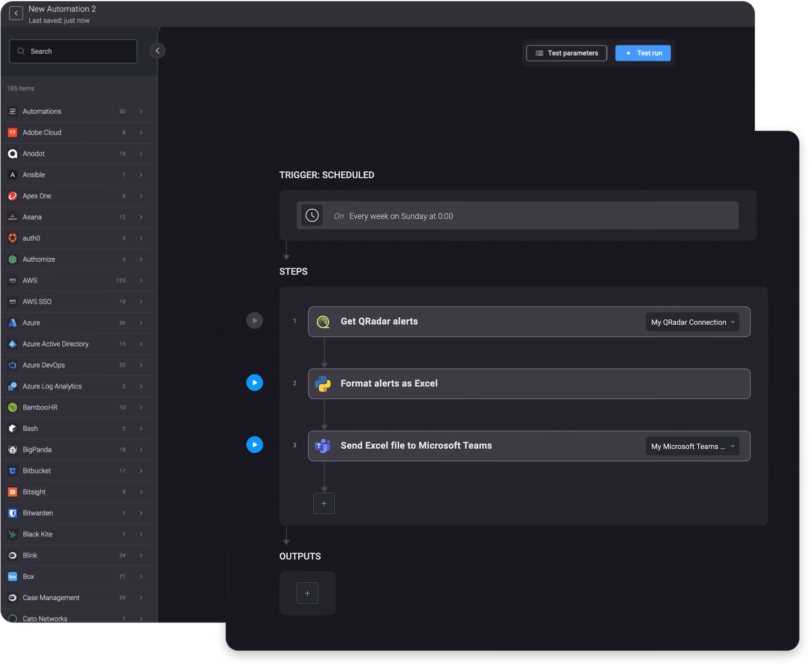Open the BigPanda list item
The height and width of the screenshot is (667, 812).
point(77,450)
